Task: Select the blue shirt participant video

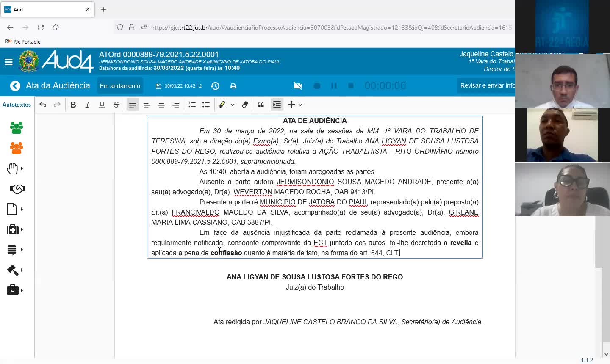Action: click(563, 135)
